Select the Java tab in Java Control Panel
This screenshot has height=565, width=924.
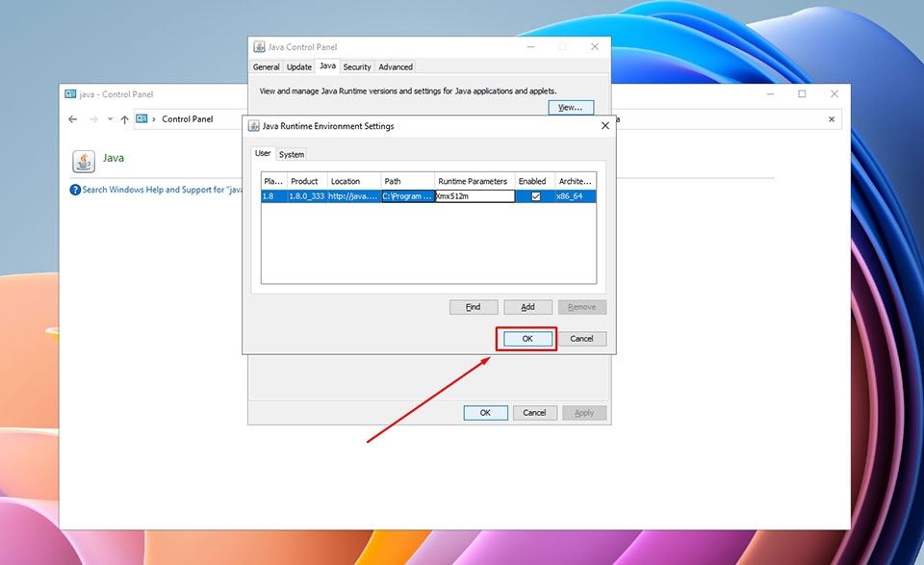click(327, 66)
